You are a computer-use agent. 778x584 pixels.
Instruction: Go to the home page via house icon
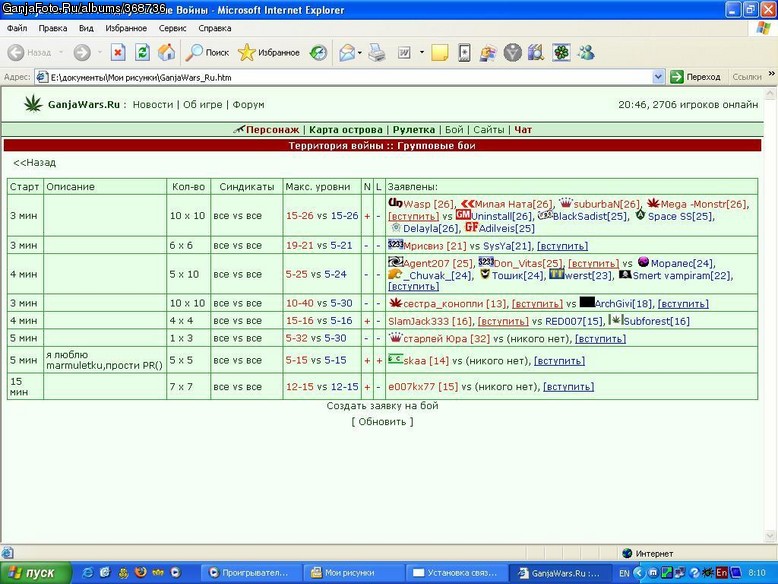(167, 52)
